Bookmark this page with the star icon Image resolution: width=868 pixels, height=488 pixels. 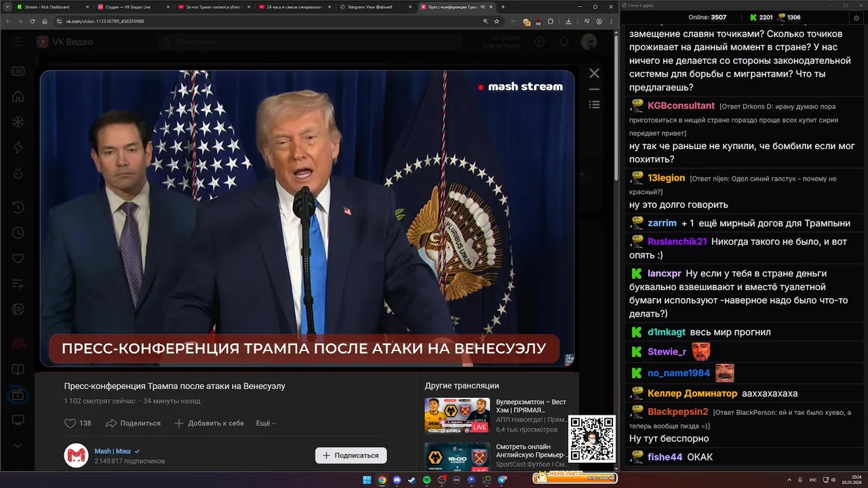(x=496, y=21)
